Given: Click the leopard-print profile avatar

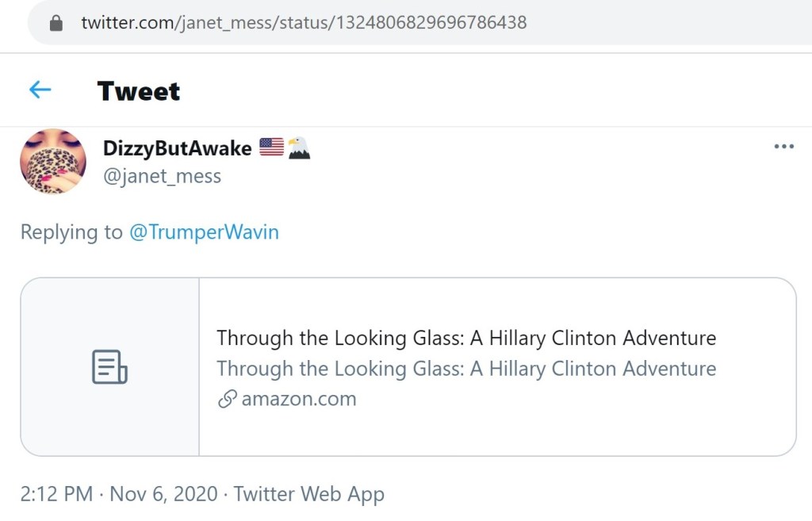Looking at the screenshot, I should pyautogui.click(x=52, y=161).
